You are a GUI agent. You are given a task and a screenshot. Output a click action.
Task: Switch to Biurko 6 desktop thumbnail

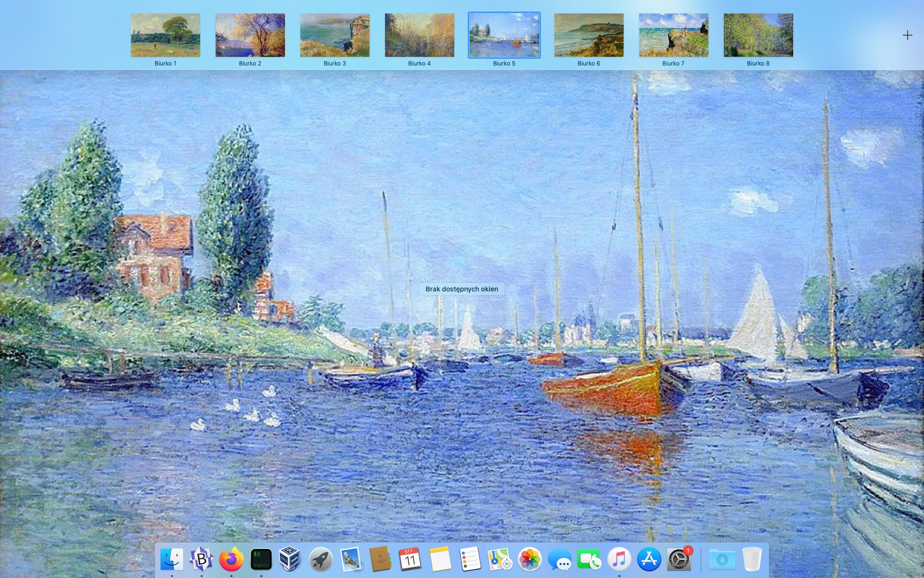[x=589, y=35]
